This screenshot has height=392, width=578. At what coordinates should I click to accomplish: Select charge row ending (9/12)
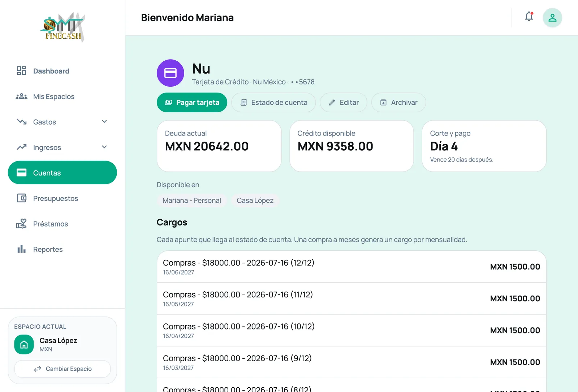point(351,362)
